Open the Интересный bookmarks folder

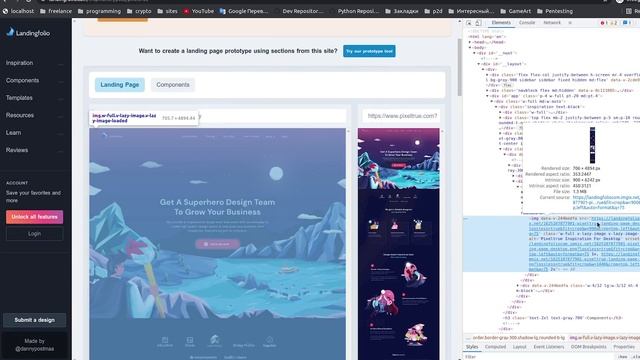[471, 11]
